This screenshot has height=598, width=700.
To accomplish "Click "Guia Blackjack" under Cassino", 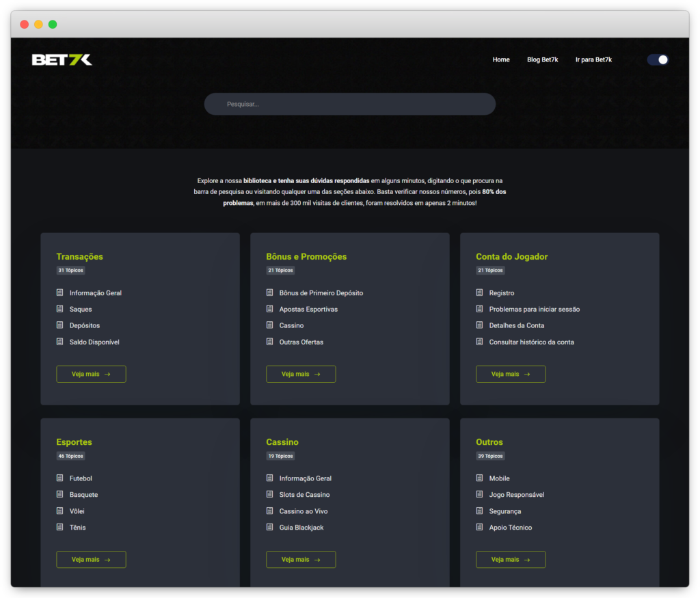I will [304, 527].
